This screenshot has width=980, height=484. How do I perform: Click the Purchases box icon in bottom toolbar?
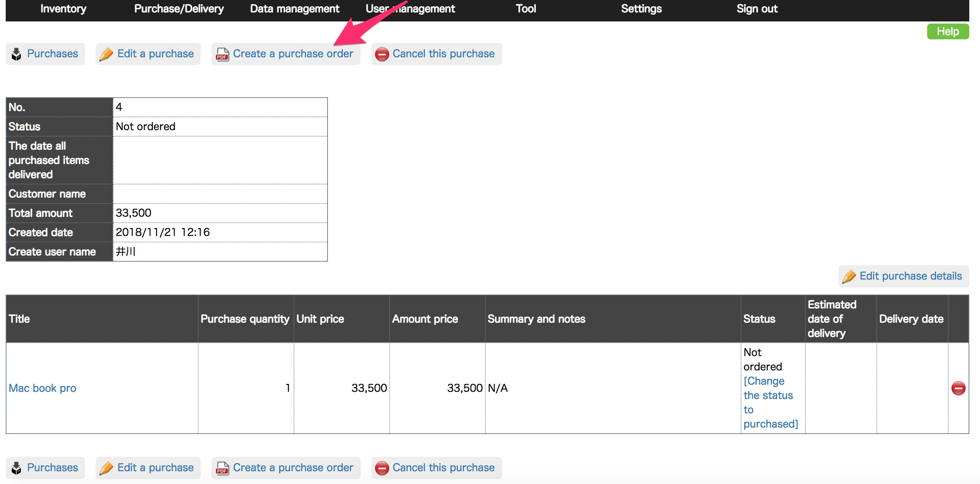[x=16, y=468]
